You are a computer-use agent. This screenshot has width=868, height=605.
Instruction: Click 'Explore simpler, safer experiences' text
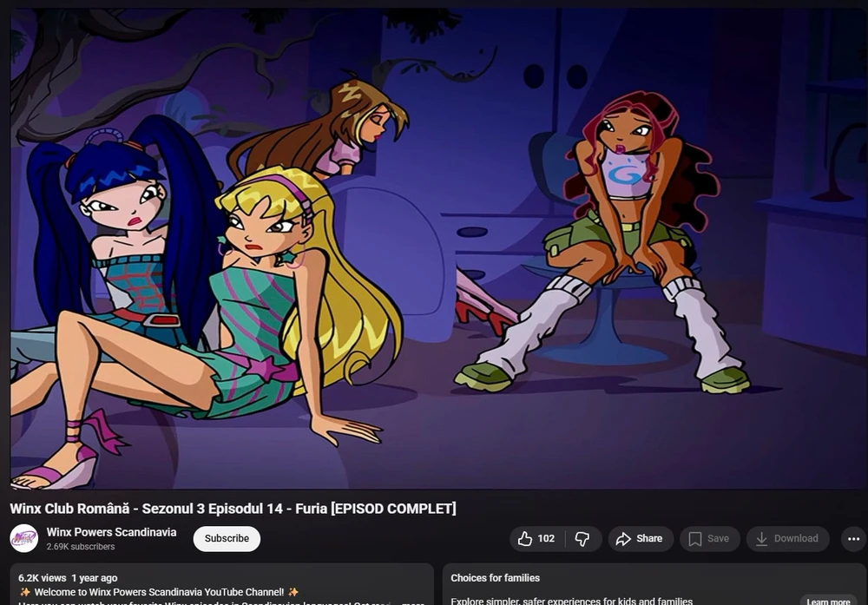pyautogui.click(x=571, y=602)
